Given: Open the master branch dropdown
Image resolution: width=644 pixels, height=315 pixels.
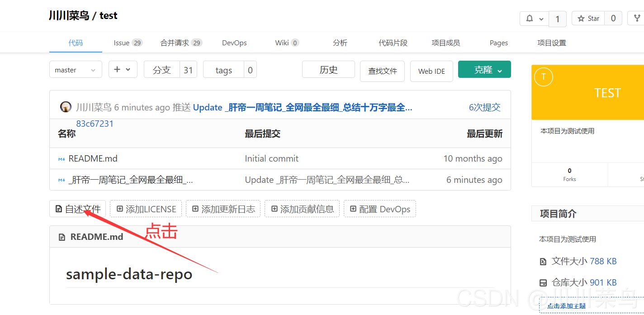Looking at the screenshot, I should 76,70.
